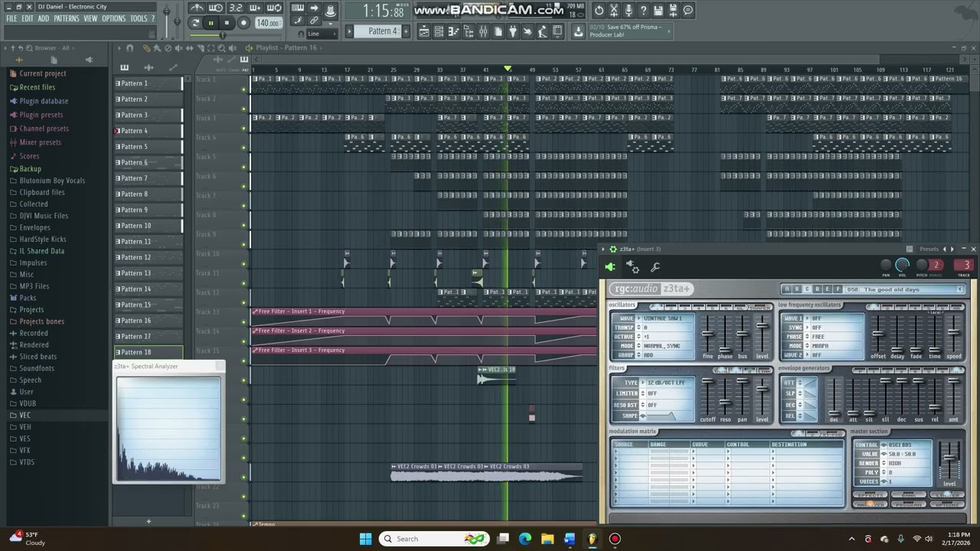Screen dimensions: 980x551
Task: Open TOOLS menu
Action: (x=139, y=18)
